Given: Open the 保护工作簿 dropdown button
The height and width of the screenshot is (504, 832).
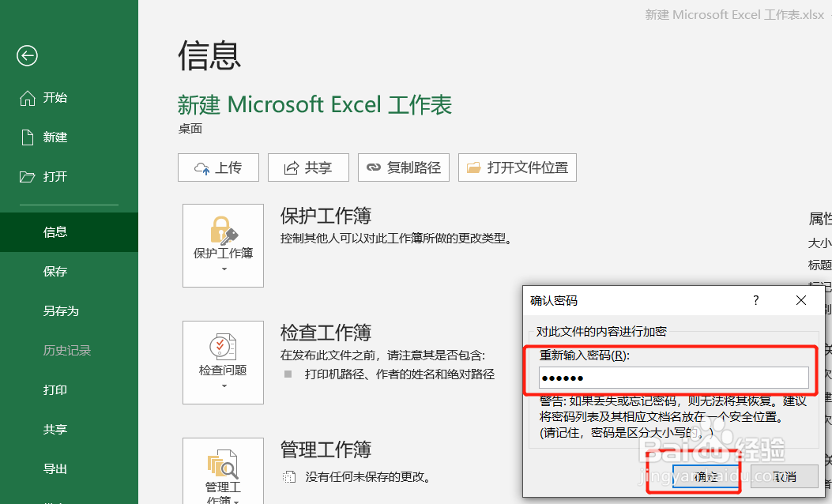Looking at the screenshot, I should click(x=223, y=246).
